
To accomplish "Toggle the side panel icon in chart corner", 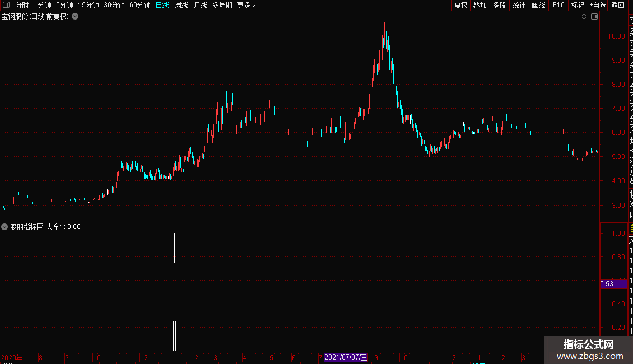I will click(594, 17).
